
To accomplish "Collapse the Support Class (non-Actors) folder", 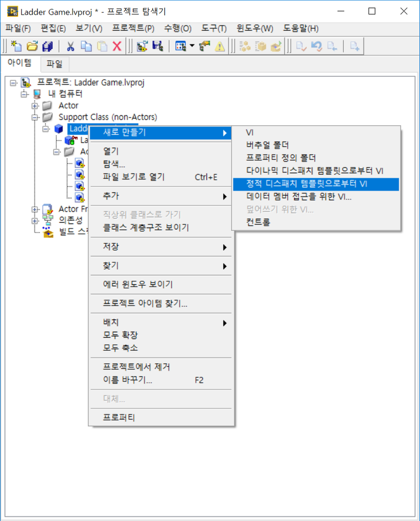I will click(35, 117).
